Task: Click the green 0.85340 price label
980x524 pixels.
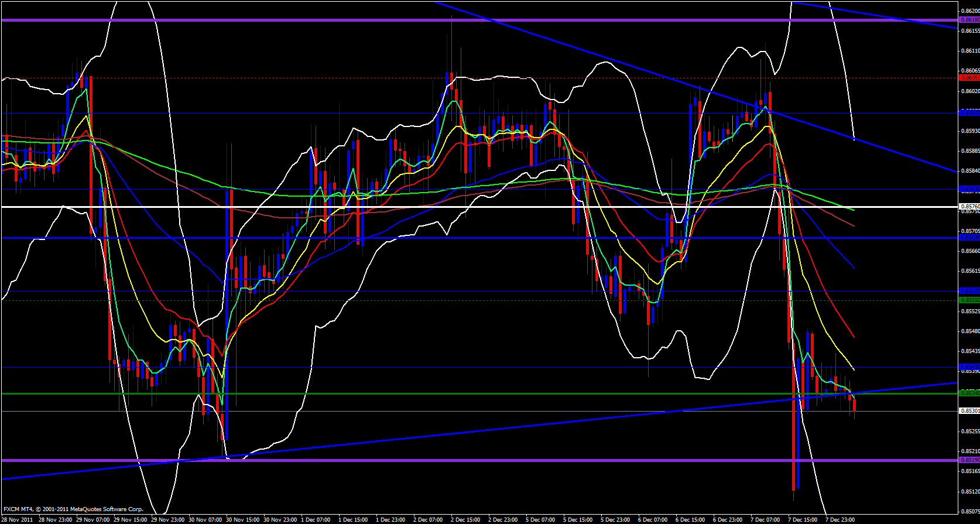Action: 969,393
